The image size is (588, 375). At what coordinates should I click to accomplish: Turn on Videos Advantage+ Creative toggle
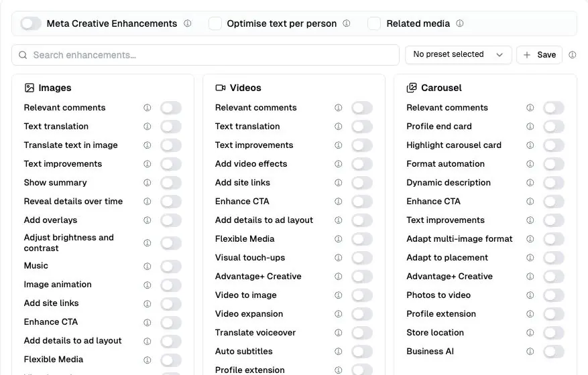(362, 277)
